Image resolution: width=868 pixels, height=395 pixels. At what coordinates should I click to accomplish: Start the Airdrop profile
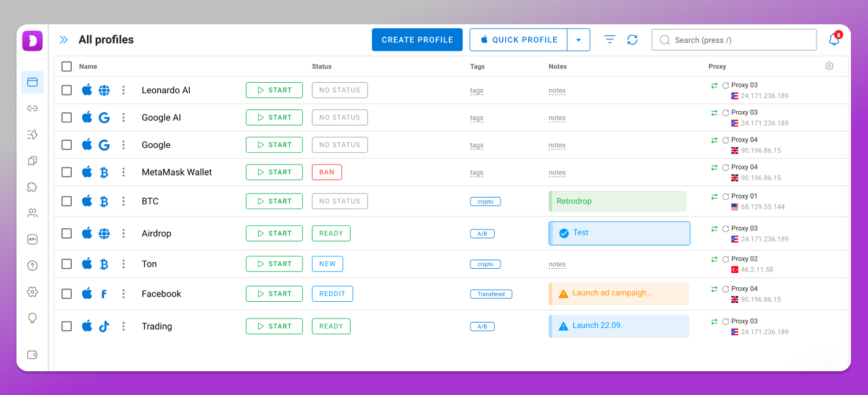pyautogui.click(x=274, y=233)
